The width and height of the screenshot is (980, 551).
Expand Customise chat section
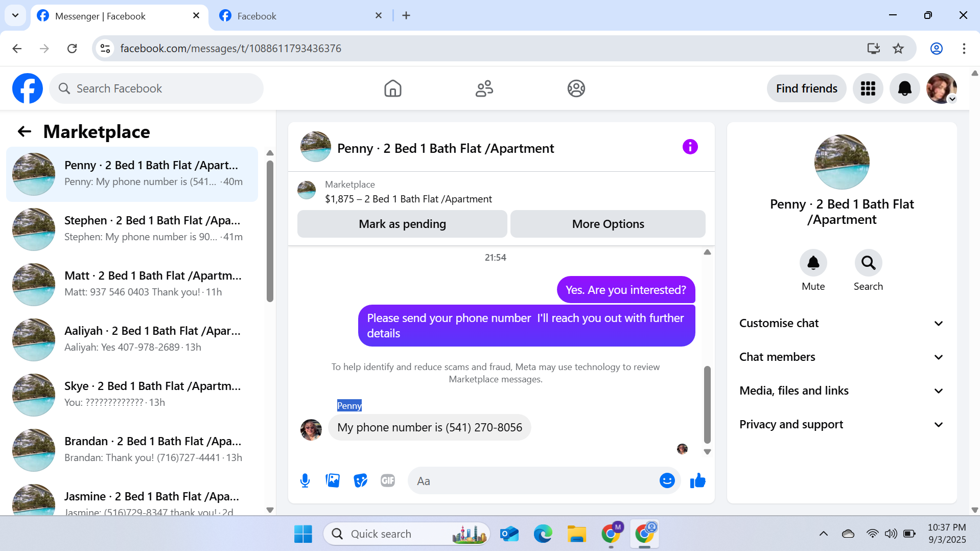point(841,323)
